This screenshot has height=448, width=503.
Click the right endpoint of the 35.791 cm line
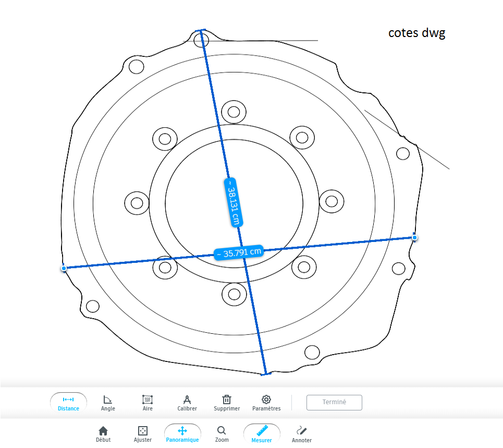414,237
